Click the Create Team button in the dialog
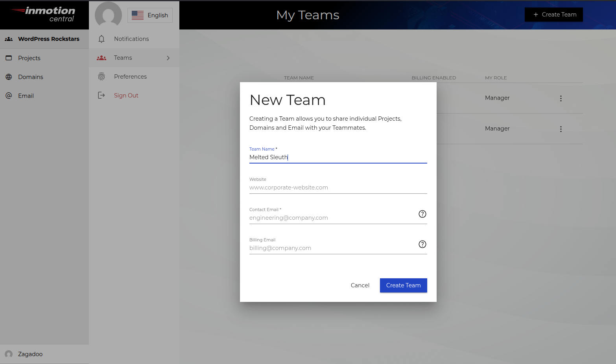The height and width of the screenshot is (364, 616). tap(403, 285)
